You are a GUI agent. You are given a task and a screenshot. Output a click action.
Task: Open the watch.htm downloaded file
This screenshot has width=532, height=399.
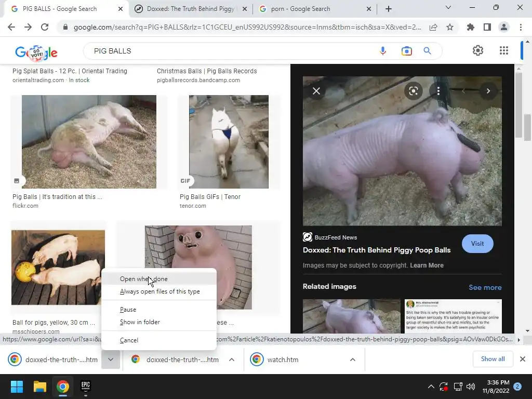tap(283, 360)
